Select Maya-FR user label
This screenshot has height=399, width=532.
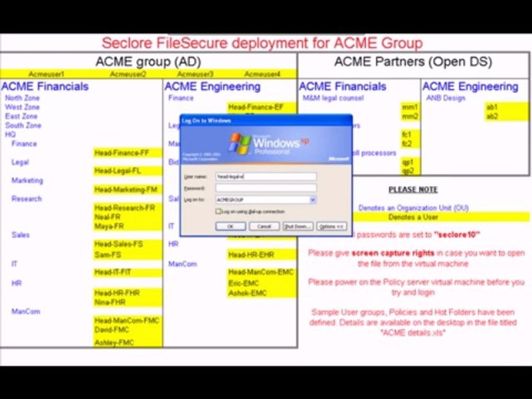109,226
